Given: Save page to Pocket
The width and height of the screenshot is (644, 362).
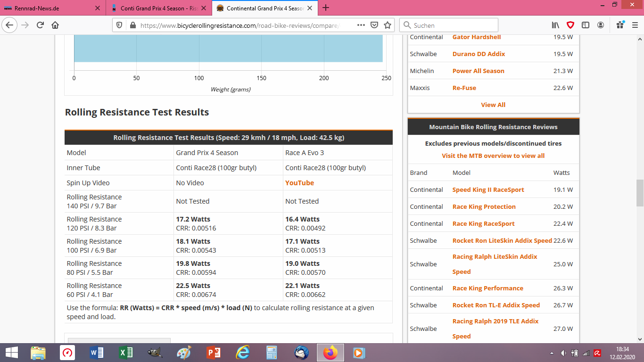Looking at the screenshot, I should coord(374,25).
